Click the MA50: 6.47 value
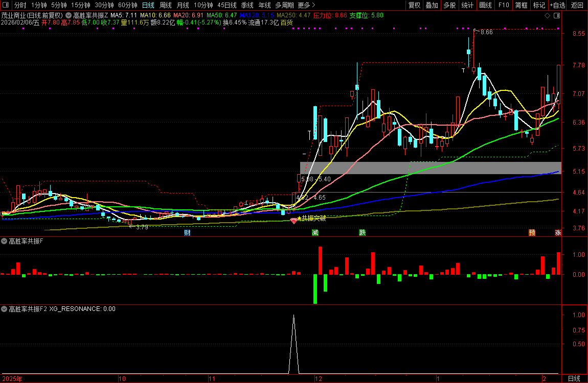Viewport: 588px width, 383px height. coord(221,15)
